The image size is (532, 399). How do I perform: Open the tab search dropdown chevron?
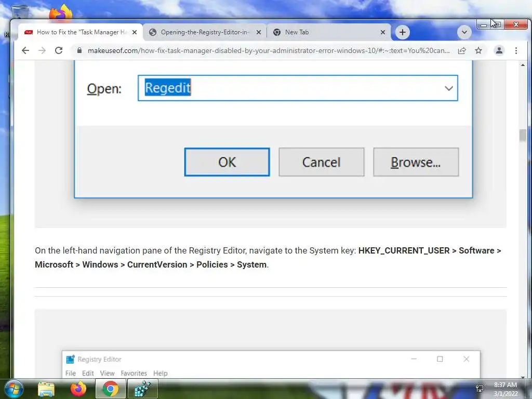point(464,32)
